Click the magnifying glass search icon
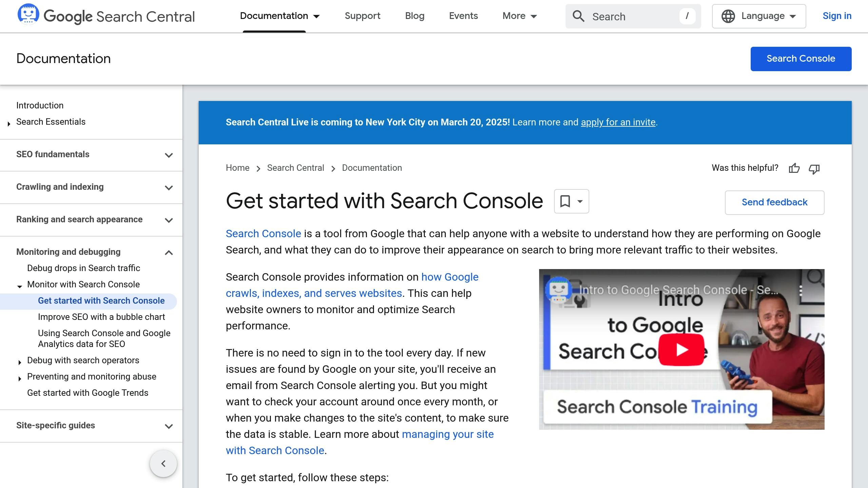 tap(578, 16)
